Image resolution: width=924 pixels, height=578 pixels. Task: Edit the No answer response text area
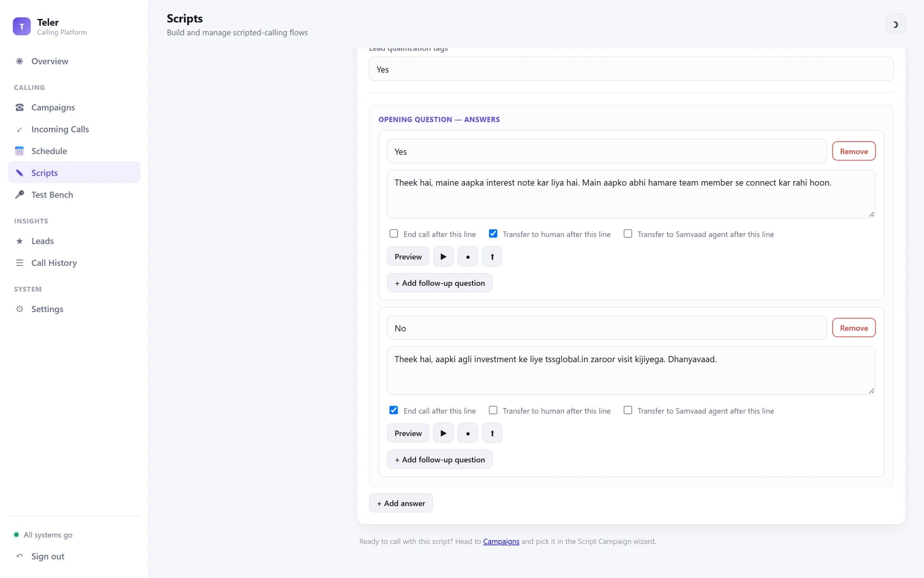coord(631,370)
